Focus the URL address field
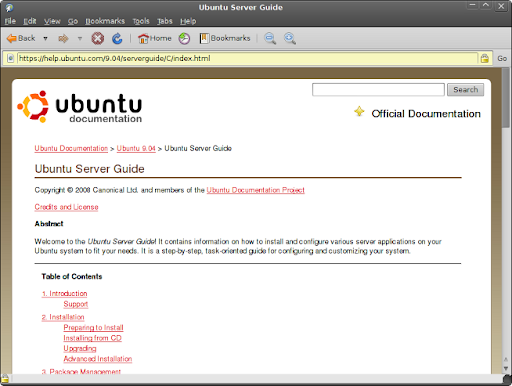 point(247,58)
